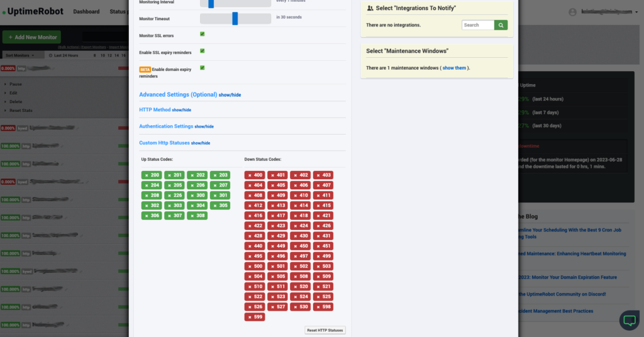Select Pause in the monitor actions list
This screenshot has height=337, width=644.
16,84
